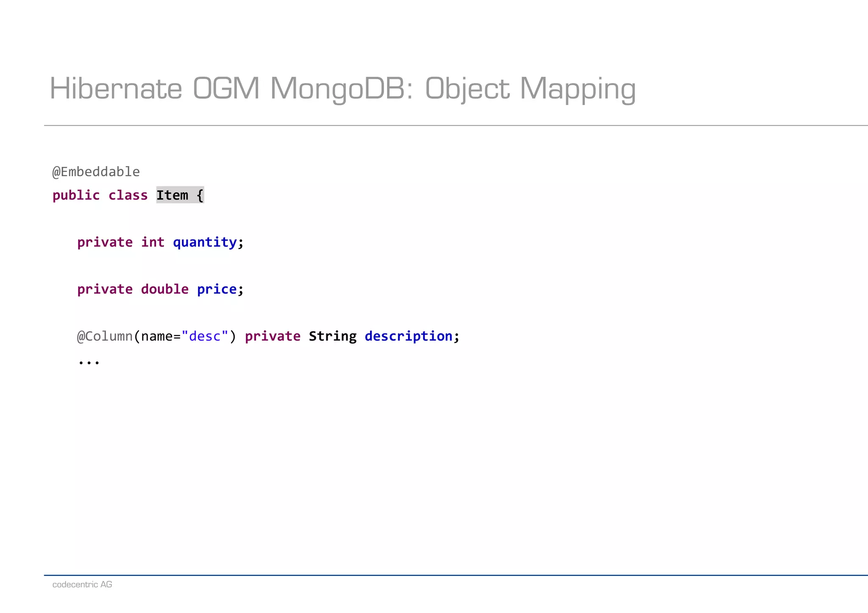Click the slide title 'Hibernate OGM MongoDB: Object Mapping'
This screenshot has width=868, height=613.
[x=342, y=89]
